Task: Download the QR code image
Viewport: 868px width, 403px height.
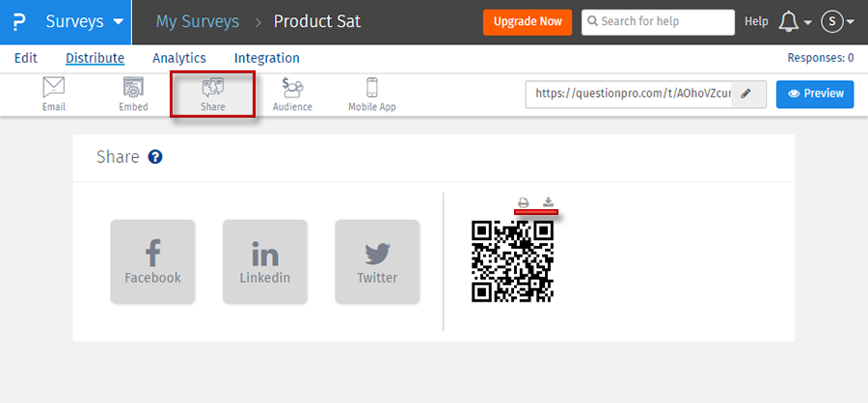Action: [x=549, y=202]
